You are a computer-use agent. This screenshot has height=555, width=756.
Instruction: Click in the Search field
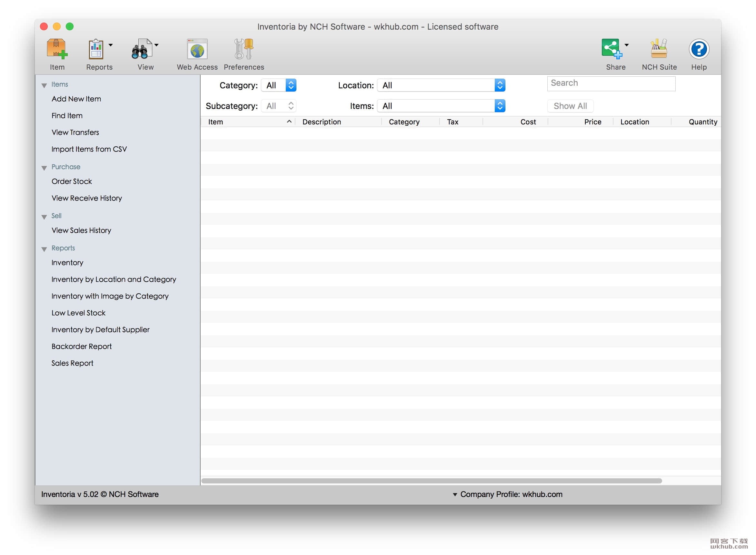click(611, 83)
